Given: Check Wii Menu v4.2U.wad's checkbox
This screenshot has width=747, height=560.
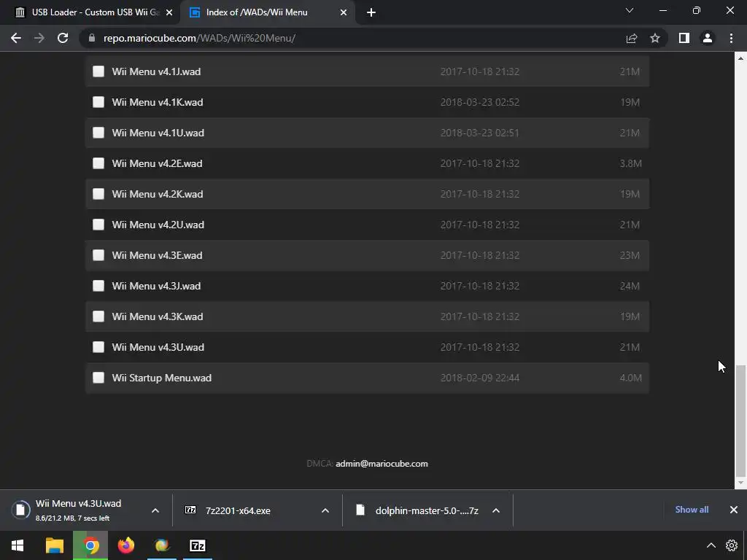Looking at the screenshot, I should [x=98, y=225].
